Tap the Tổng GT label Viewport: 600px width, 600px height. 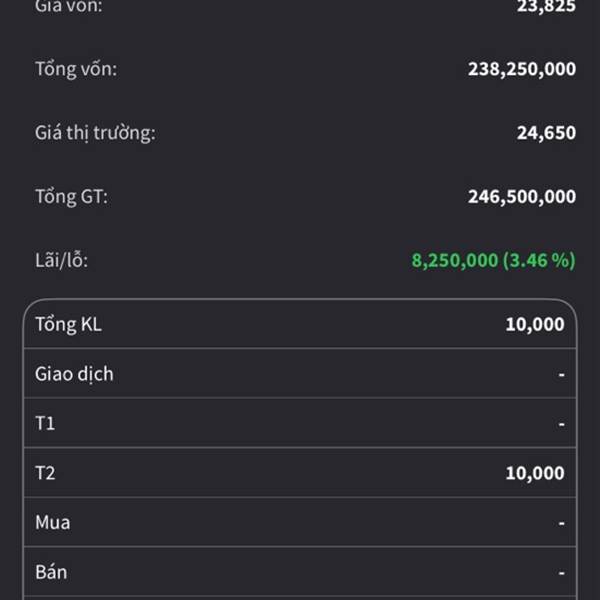tap(71, 196)
